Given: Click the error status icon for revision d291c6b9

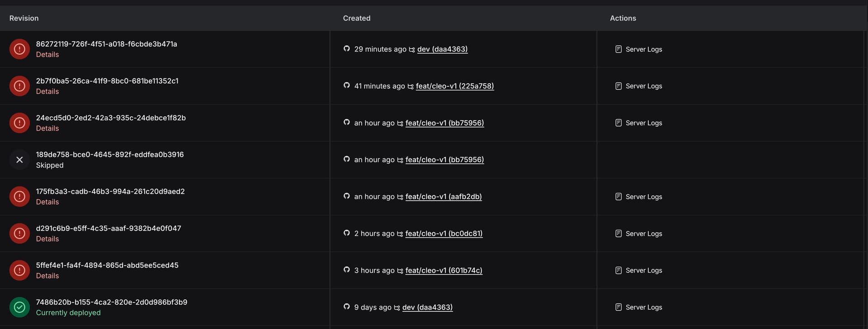Looking at the screenshot, I should (19, 233).
